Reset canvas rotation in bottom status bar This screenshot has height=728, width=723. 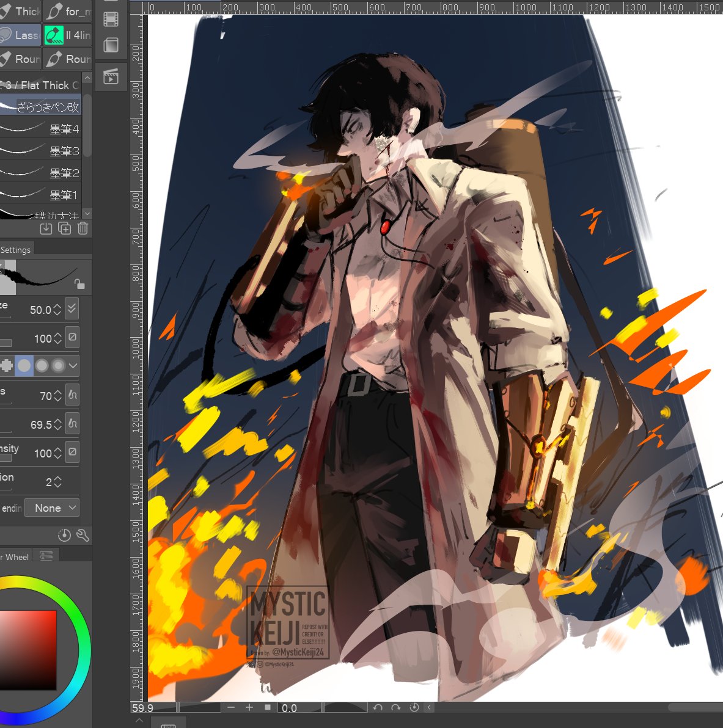coord(414,707)
